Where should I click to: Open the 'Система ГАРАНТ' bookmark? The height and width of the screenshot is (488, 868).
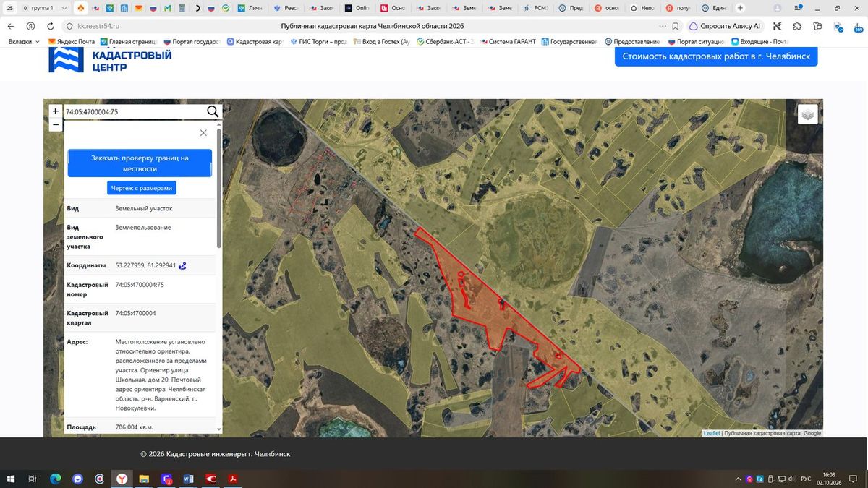point(507,42)
